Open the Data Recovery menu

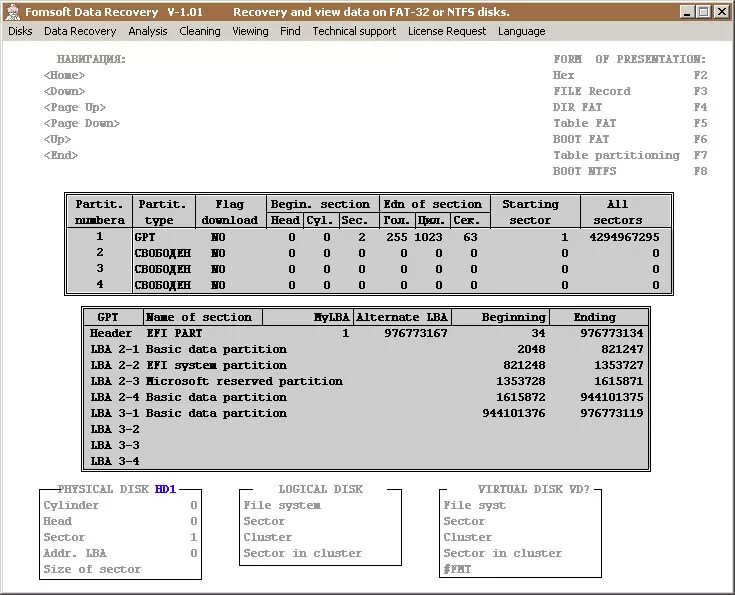click(x=80, y=31)
